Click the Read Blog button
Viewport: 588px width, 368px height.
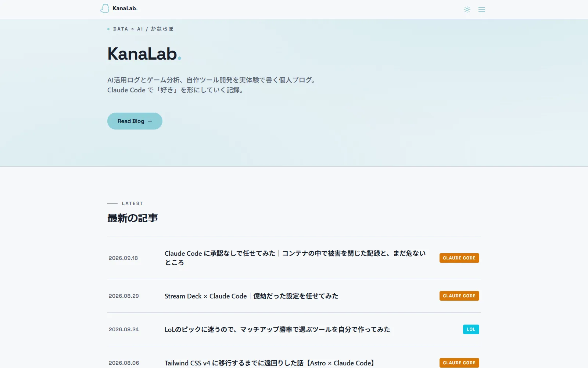tap(135, 121)
